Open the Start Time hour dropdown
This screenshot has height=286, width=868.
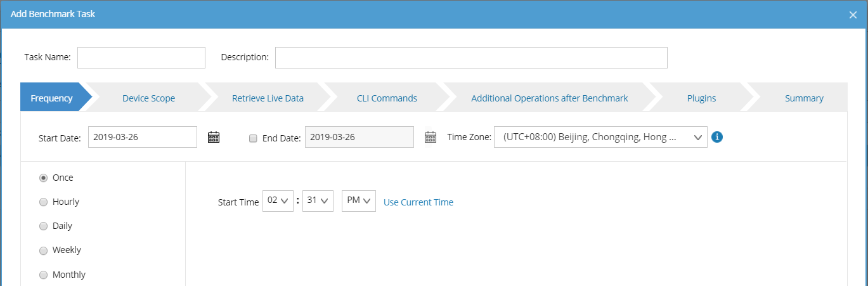click(278, 201)
